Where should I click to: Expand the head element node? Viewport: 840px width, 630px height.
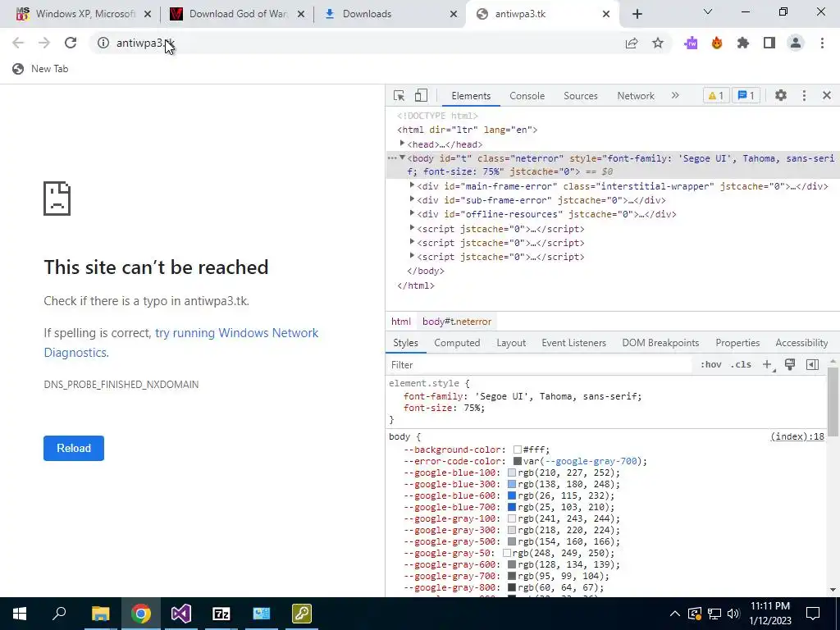point(402,144)
